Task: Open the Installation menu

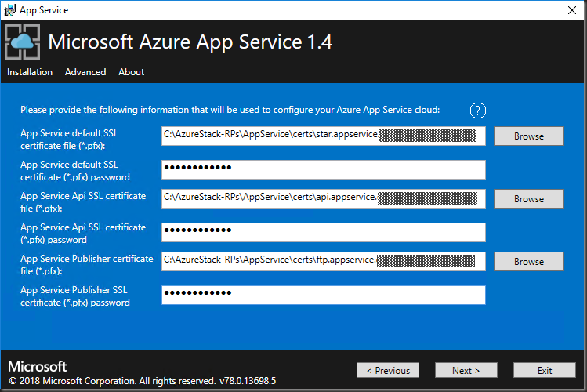Action: (x=30, y=72)
